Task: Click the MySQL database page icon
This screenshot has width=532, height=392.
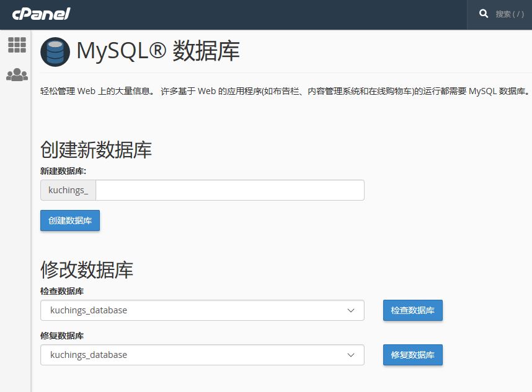Action: (x=55, y=51)
